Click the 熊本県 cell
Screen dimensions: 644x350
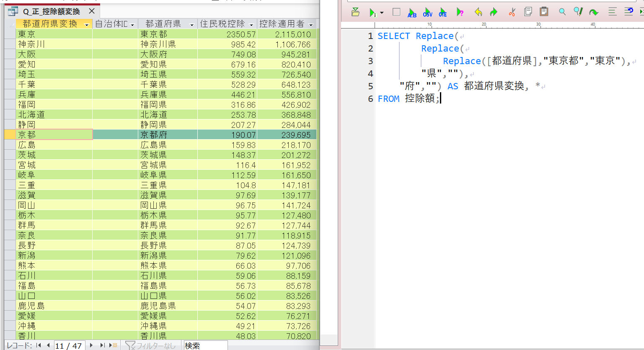(168, 265)
